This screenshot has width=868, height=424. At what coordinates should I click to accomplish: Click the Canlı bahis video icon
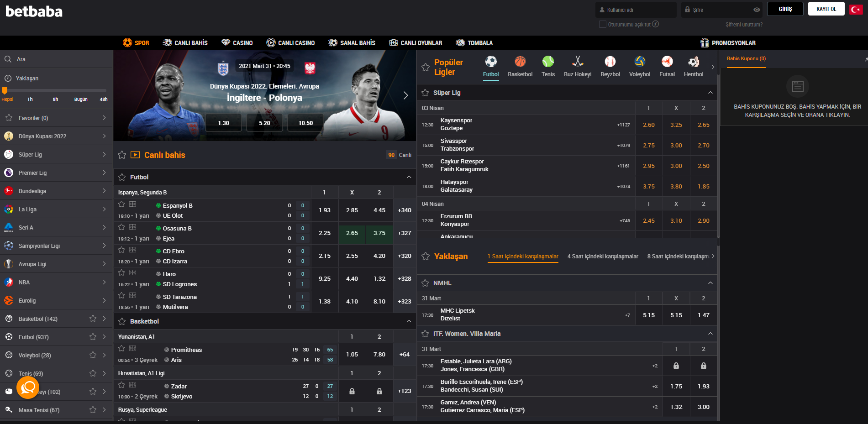tap(135, 155)
